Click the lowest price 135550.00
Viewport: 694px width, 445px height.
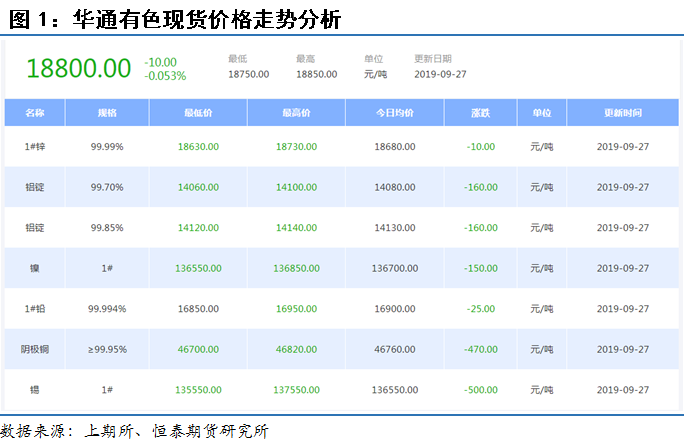[x=198, y=390]
